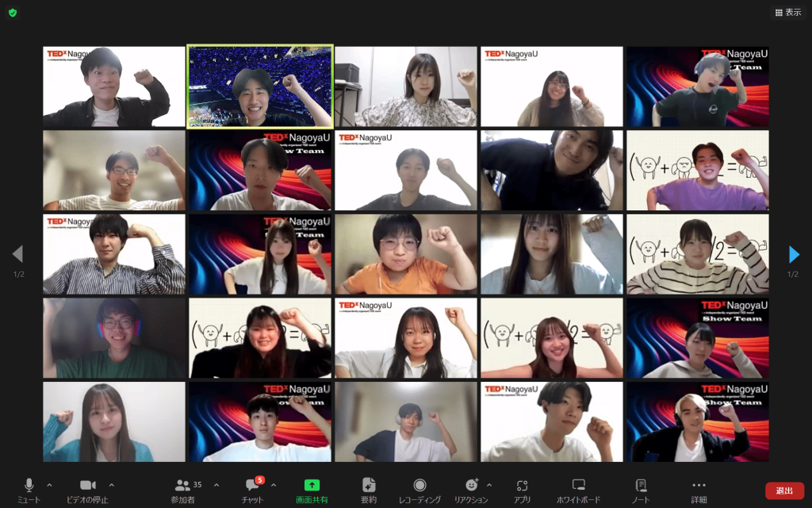Open the View (表示) layout menu
This screenshot has width=812, height=508.
787,13
